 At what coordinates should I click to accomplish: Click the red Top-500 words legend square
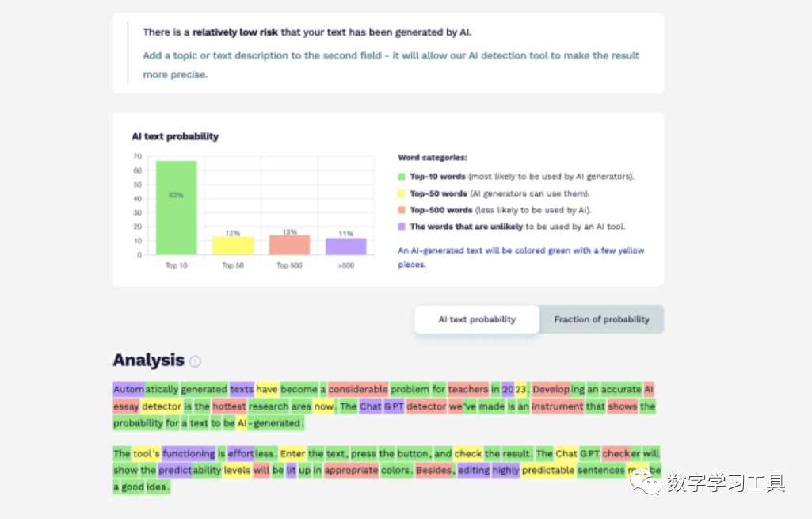pyautogui.click(x=402, y=210)
